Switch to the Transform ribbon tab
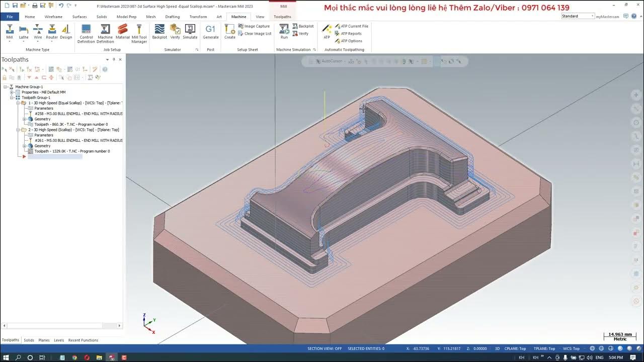 tap(198, 17)
